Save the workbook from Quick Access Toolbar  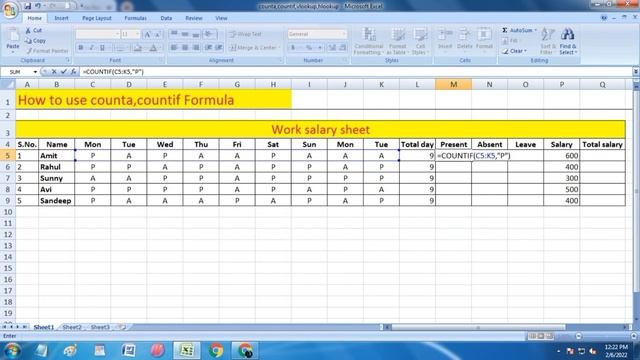point(28,6)
